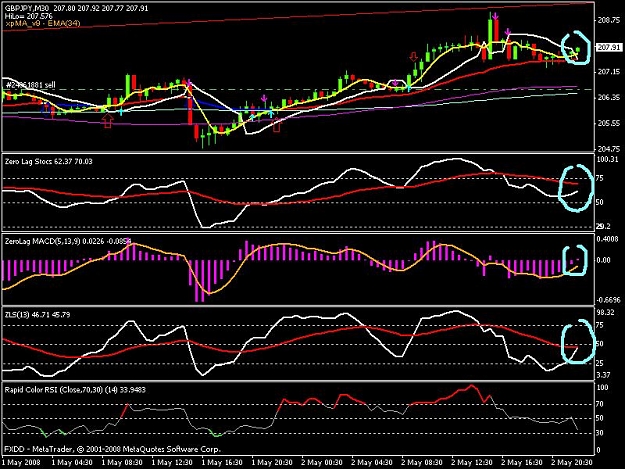Screen dimensions: 625x469
Task: Click the 100.31 value on Stocs scale
Action: (x=608, y=159)
